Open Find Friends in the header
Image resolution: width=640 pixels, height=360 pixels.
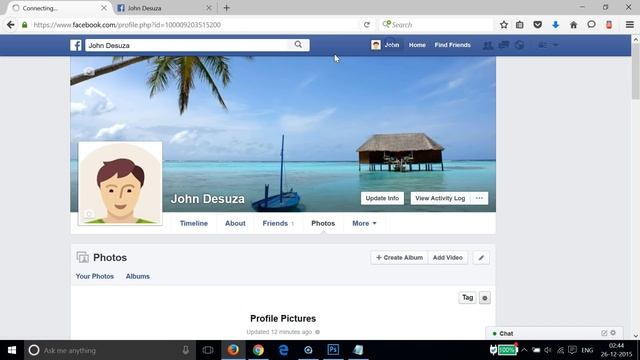point(452,45)
